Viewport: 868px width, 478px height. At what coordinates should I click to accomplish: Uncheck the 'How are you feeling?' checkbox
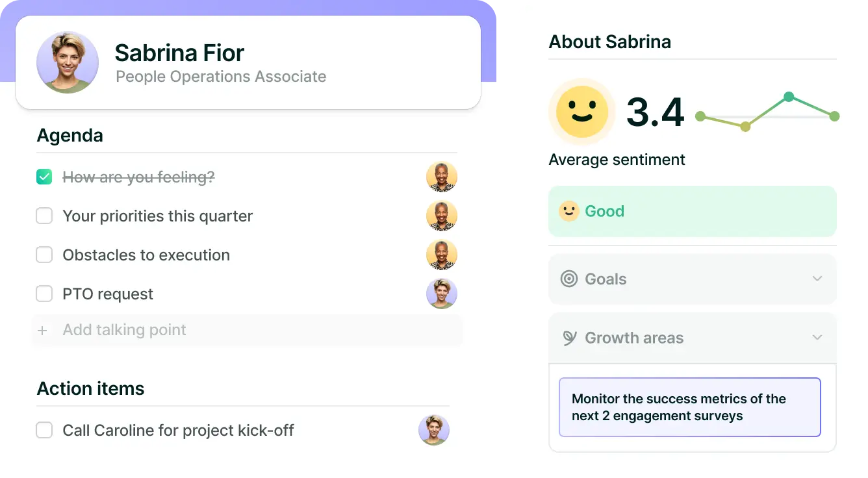coord(44,177)
